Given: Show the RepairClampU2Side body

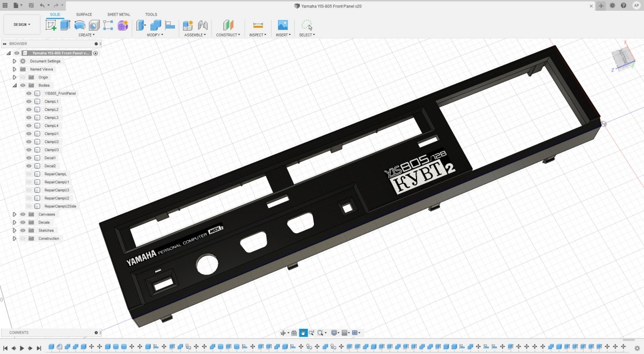Looking at the screenshot, I should pos(29,206).
